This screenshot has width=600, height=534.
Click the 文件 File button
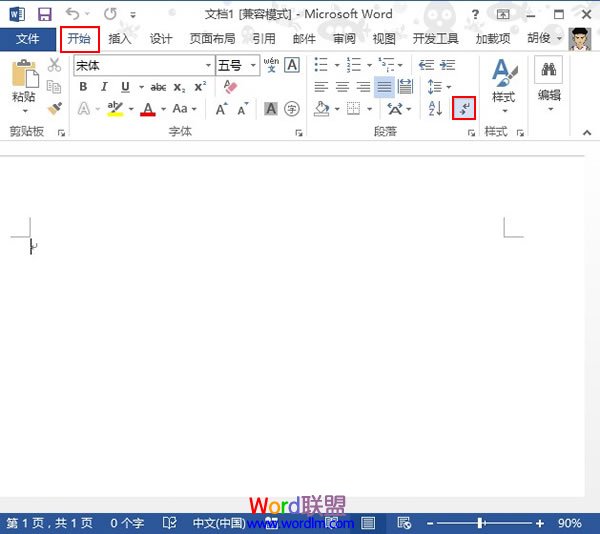[x=28, y=39]
